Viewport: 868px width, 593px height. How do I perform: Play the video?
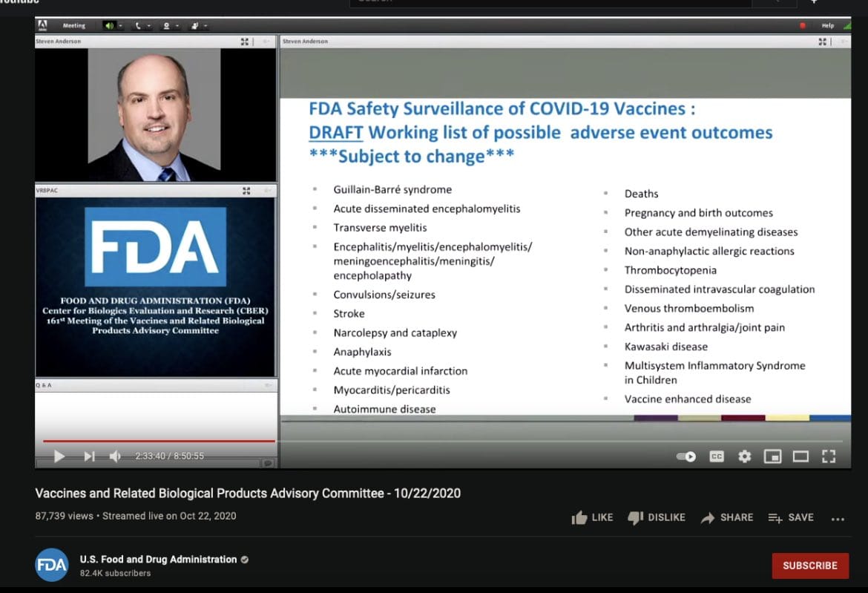pyautogui.click(x=59, y=456)
